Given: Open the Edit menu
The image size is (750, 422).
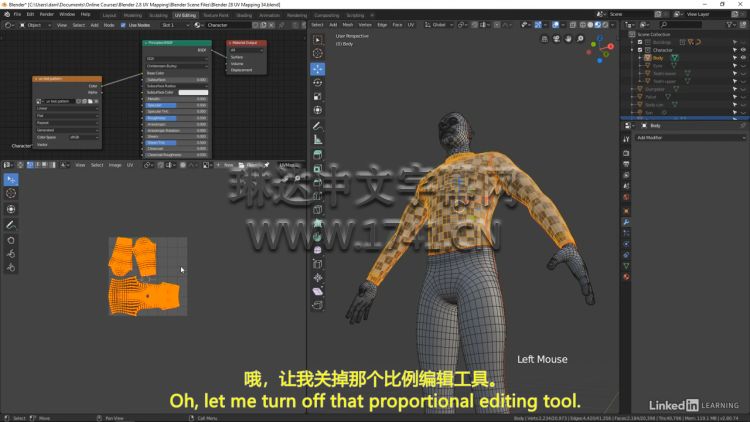Looking at the screenshot, I should (30, 14).
